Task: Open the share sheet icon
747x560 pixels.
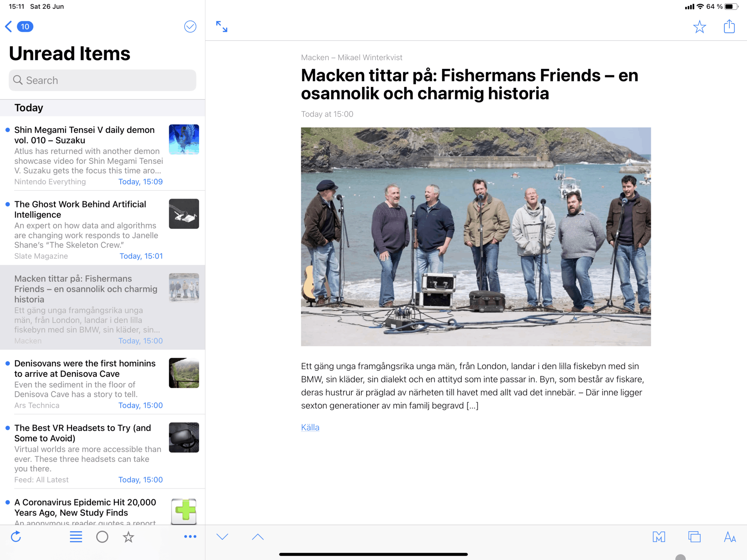Action: tap(729, 26)
